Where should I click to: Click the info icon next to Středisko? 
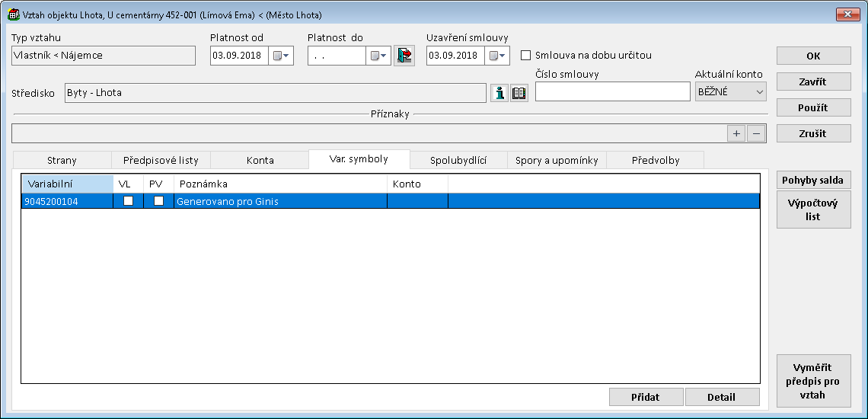499,93
